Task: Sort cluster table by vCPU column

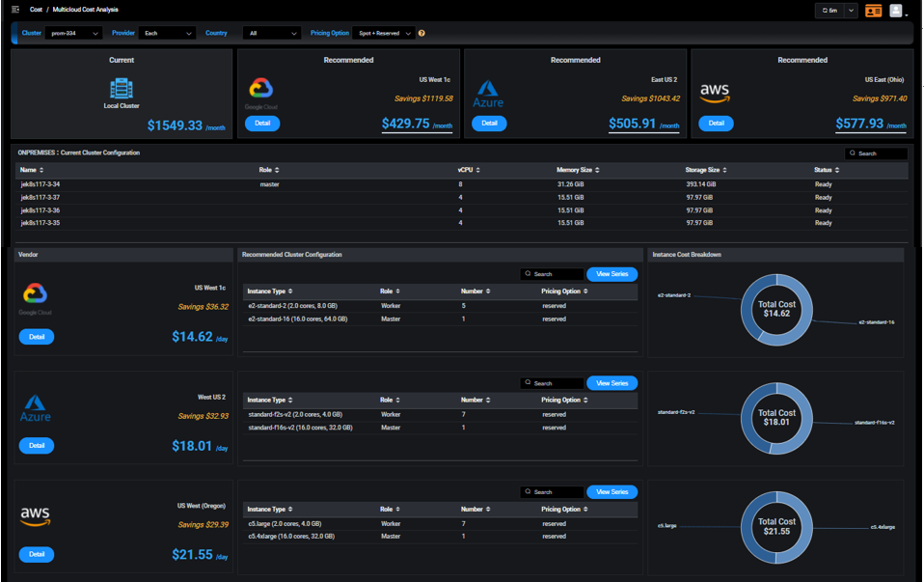Action: [467, 170]
